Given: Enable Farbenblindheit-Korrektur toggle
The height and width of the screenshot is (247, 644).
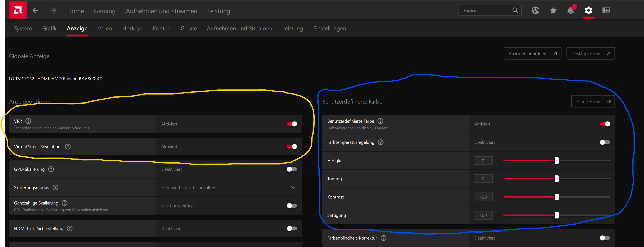Looking at the screenshot, I should (605, 238).
